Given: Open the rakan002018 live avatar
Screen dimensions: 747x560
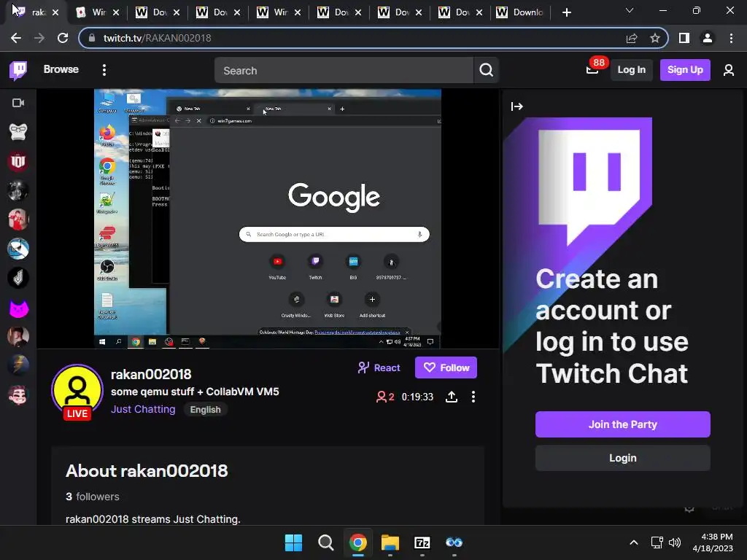Looking at the screenshot, I should click(77, 392).
